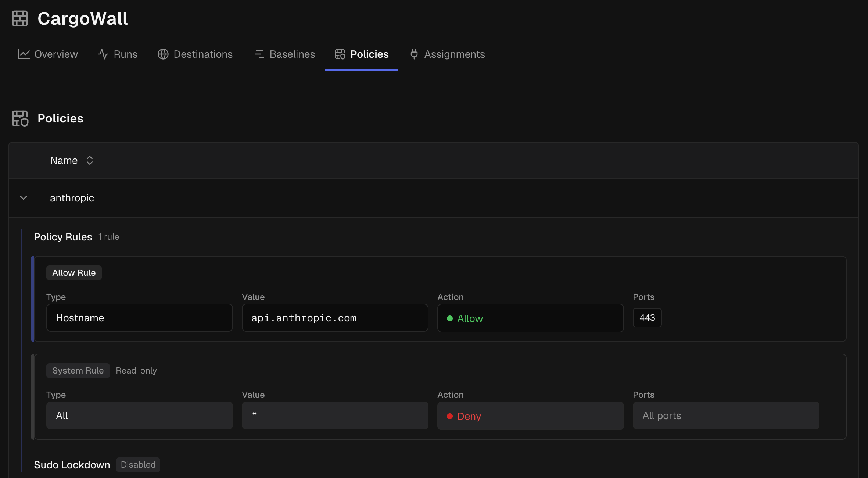Click the 443 port chip

[x=647, y=318]
